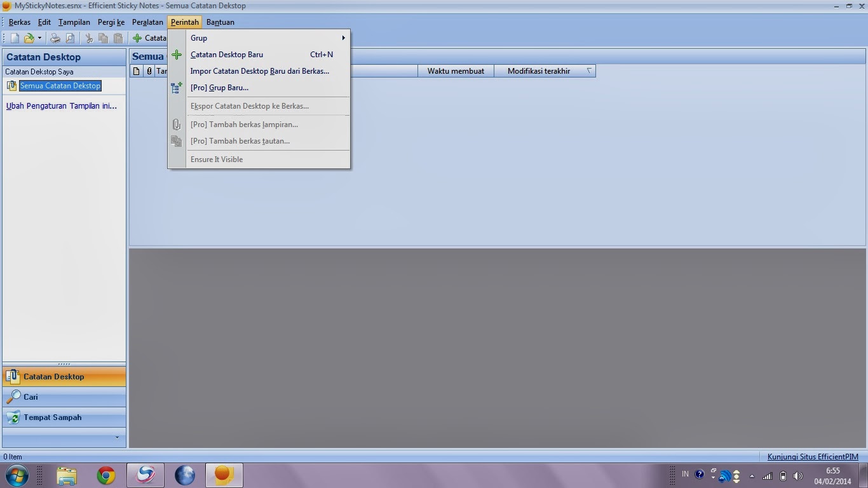Show hidden system tray icons
The width and height of the screenshot is (868, 488).
coord(752,475)
